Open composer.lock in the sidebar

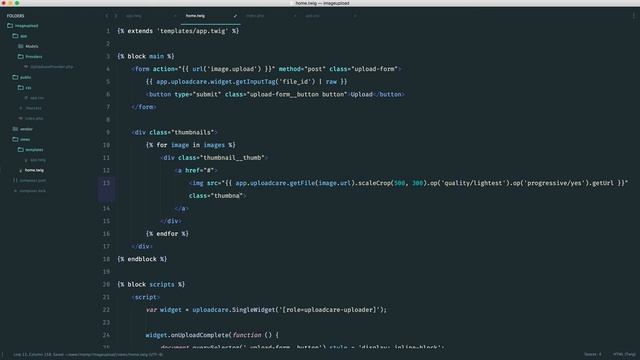(x=30, y=191)
